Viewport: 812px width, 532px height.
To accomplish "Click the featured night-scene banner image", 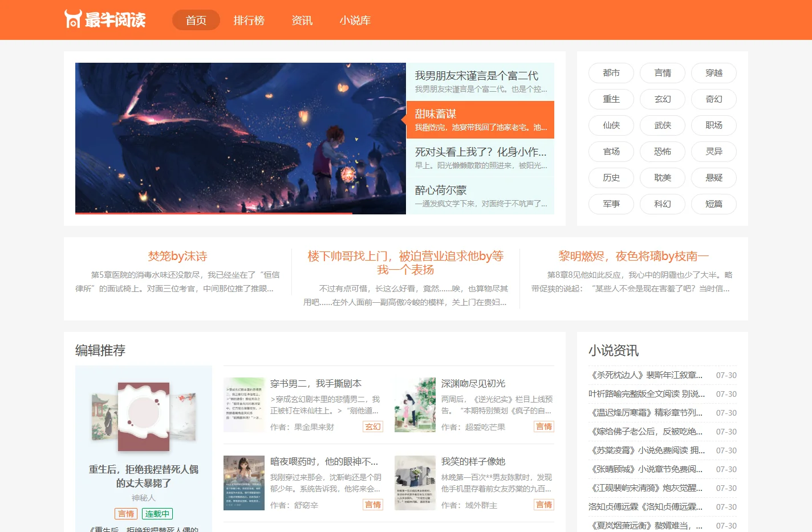I will [x=241, y=139].
